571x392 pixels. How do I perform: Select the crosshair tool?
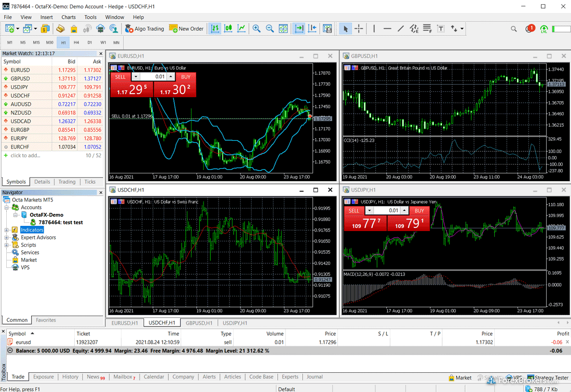point(359,29)
